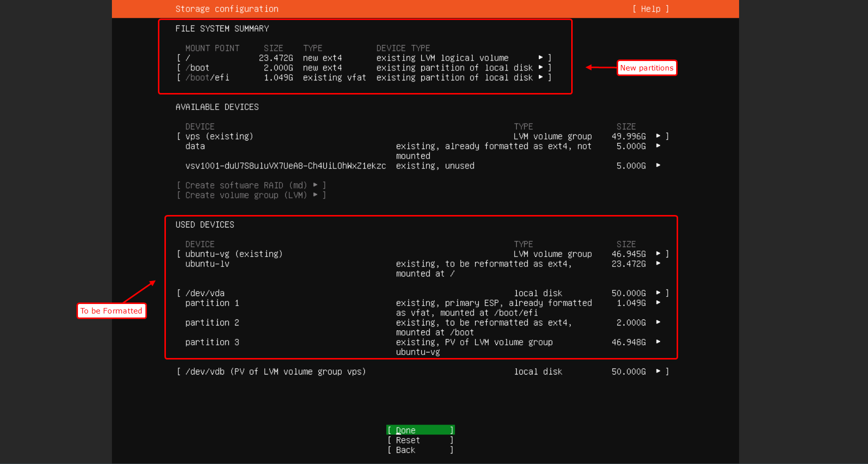The width and height of the screenshot is (868, 464).
Task: Select the /dev/vda device entry
Action: [x=205, y=293]
